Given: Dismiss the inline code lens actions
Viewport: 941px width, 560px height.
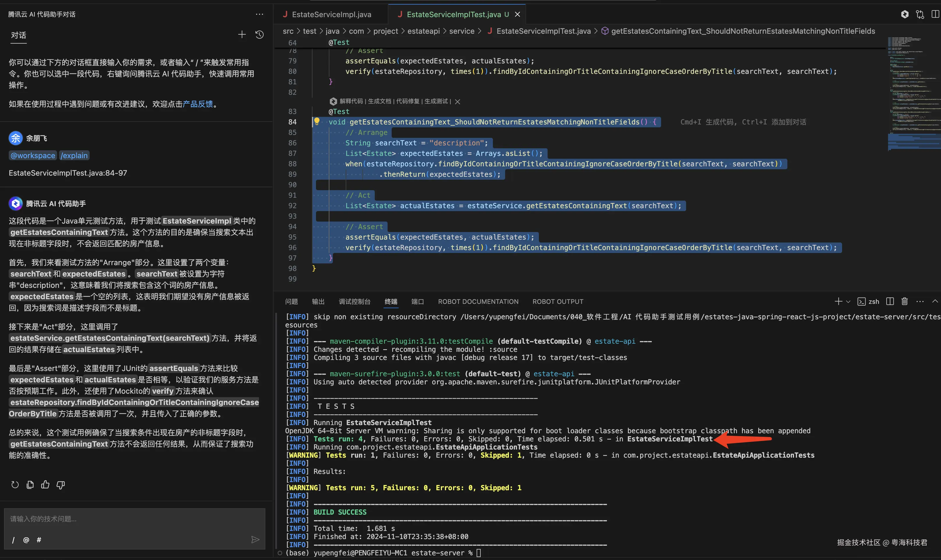Looking at the screenshot, I should coord(457,101).
